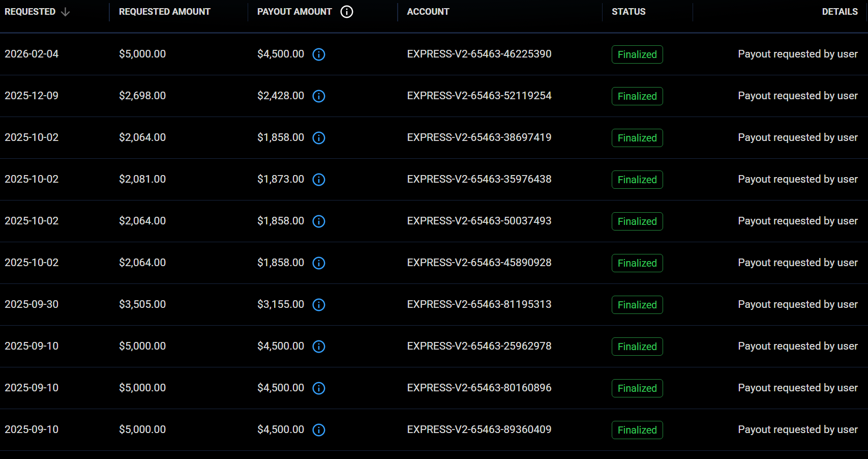Select payout amount $1,873.00
Viewport: 868px width, 459px height.
point(281,179)
